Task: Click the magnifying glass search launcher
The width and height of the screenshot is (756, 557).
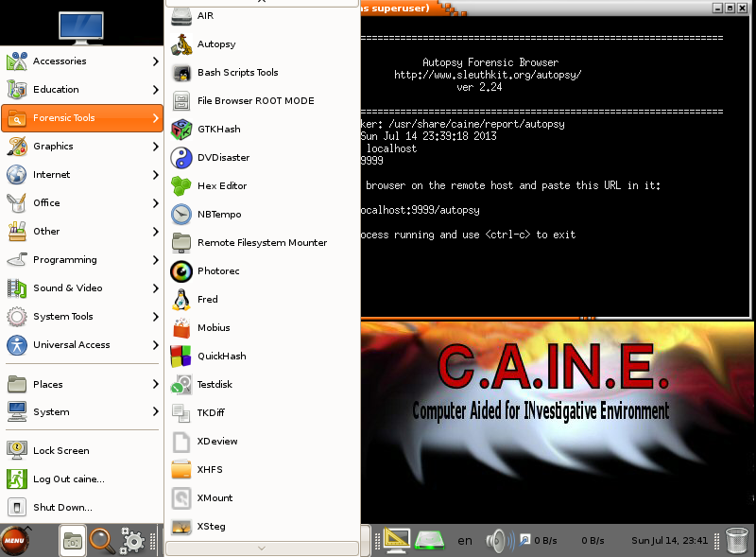Action: 102,541
